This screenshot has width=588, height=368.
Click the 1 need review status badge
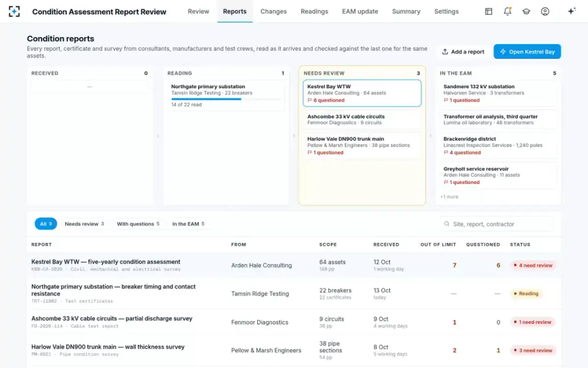click(x=533, y=322)
